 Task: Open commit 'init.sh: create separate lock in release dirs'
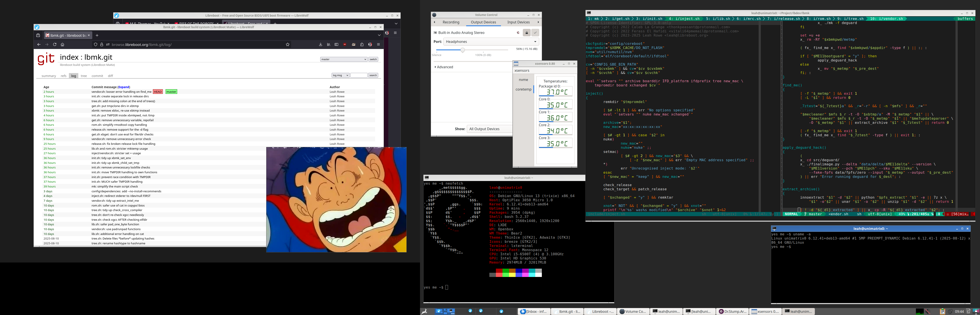120,96
